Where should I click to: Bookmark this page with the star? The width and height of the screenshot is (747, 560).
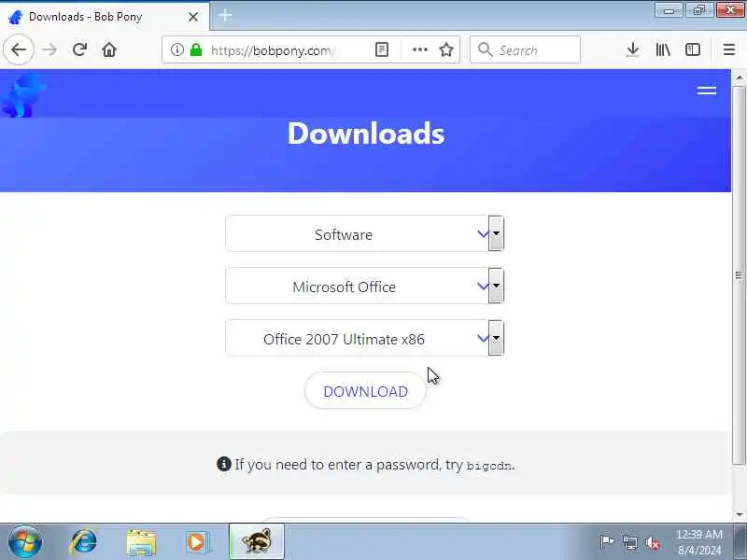coord(446,49)
